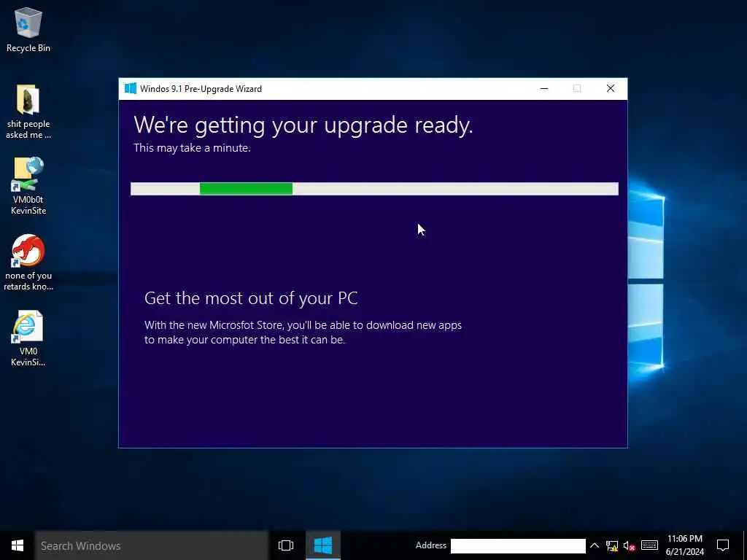Close the Pre-Upgrade Wizard window
747x560 pixels.
coord(611,88)
